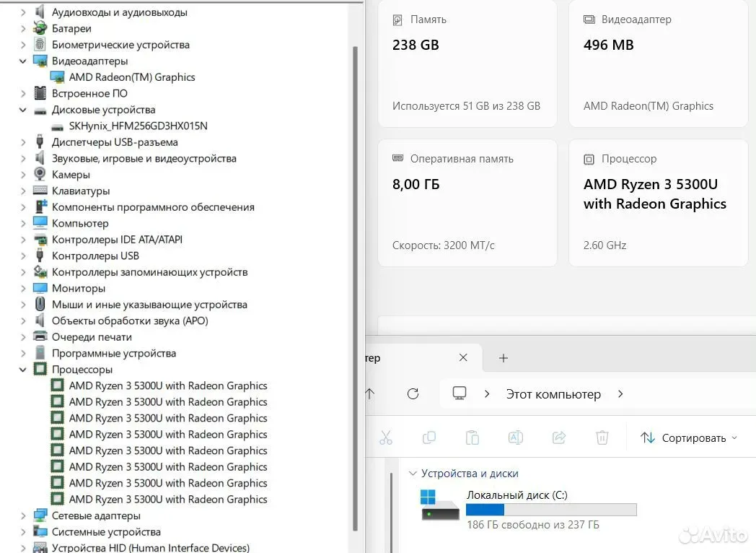The image size is (756, 553).
Task: Click the Delete trash icon in Explorer
Action: [602, 437]
